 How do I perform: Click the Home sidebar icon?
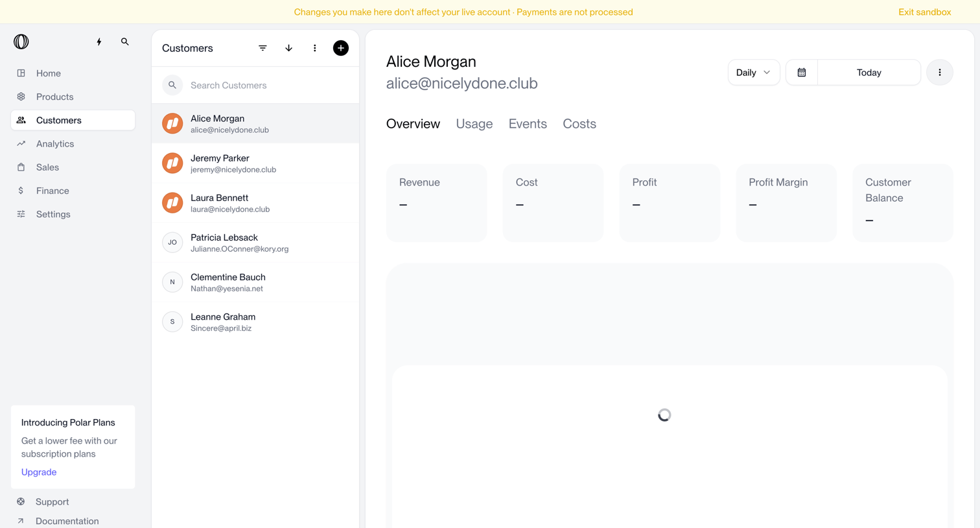pyautogui.click(x=21, y=73)
